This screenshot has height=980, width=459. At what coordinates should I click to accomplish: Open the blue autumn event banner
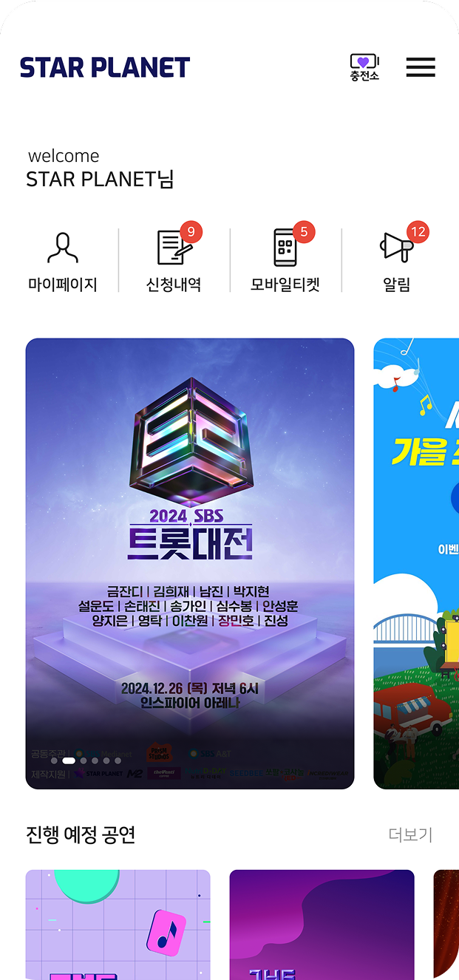coord(416,564)
